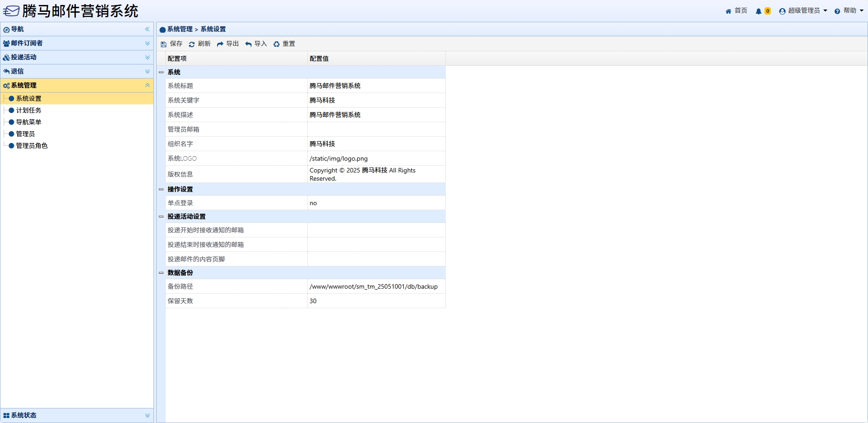Open the 帮助 help dropdown menu
Image resolution: width=868 pixels, height=423 pixels.
coord(849,11)
